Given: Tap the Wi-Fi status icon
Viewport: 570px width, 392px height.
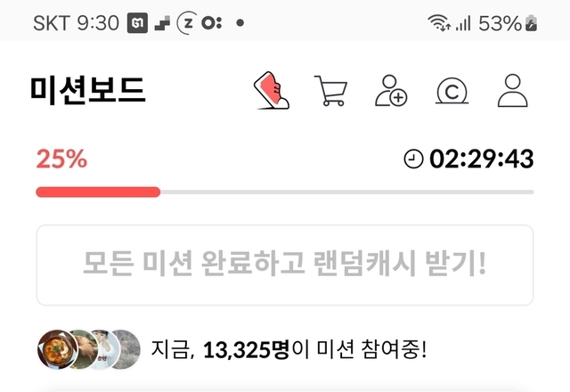Looking at the screenshot, I should click(439, 23).
